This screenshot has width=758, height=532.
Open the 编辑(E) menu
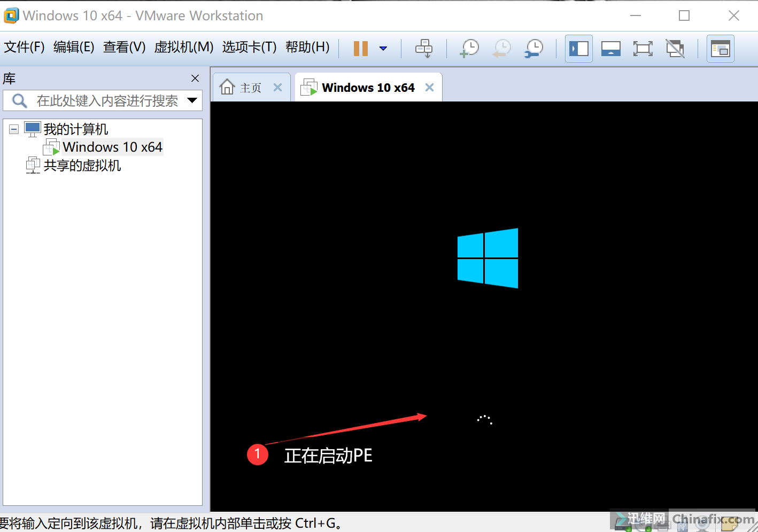(74, 47)
